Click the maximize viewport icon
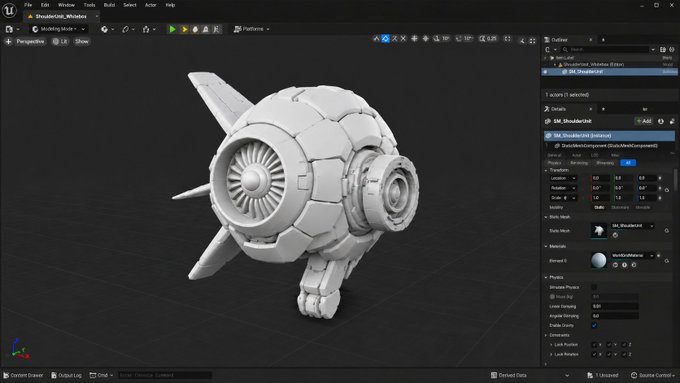Screen dimensions: 680x383 coord(533,41)
